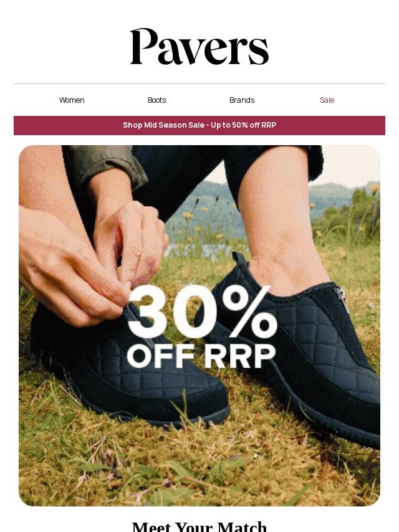Screen dimensions: 399x532
Task: Click the Shop Mid Season Sale banner
Action: tap(199, 125)
